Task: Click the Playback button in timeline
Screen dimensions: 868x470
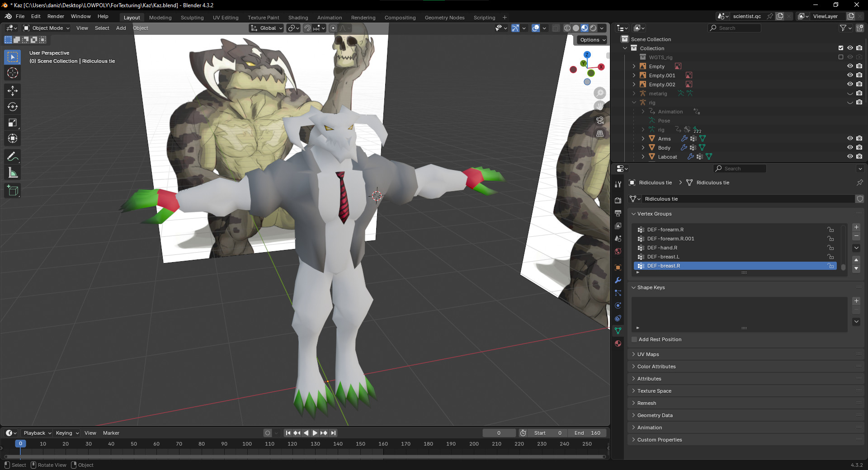Action: (37, 433)
